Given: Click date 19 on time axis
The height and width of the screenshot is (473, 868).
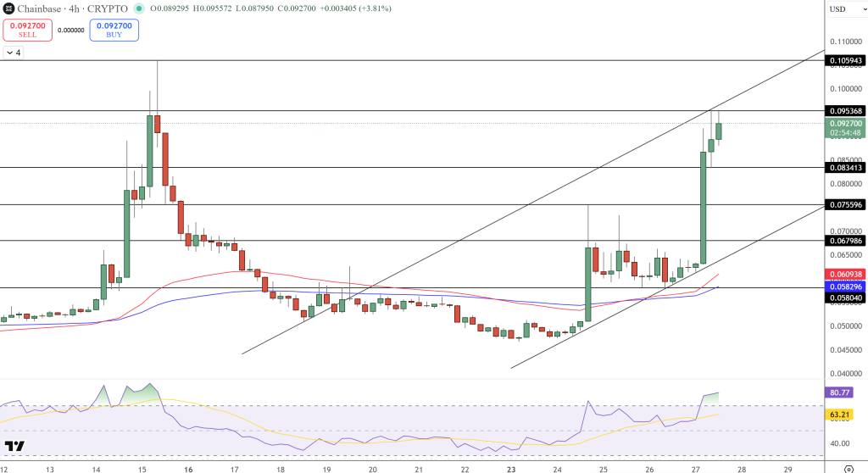Looking at the screenshot, I should coord(326,469).
